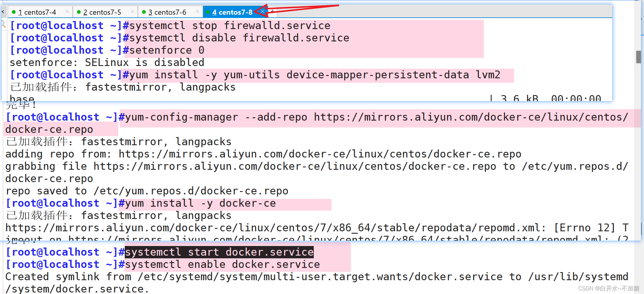The width and height of the screenshot is (644, 294).
Task: Click the 'Created symlink from' output line
Action: tap(317, 283)
